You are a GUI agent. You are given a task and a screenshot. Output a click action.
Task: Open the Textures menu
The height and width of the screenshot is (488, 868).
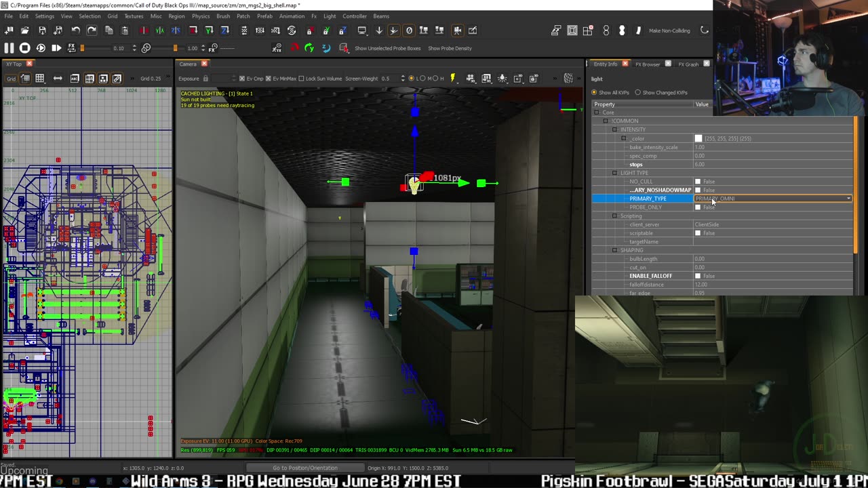[x=134, y=16]
